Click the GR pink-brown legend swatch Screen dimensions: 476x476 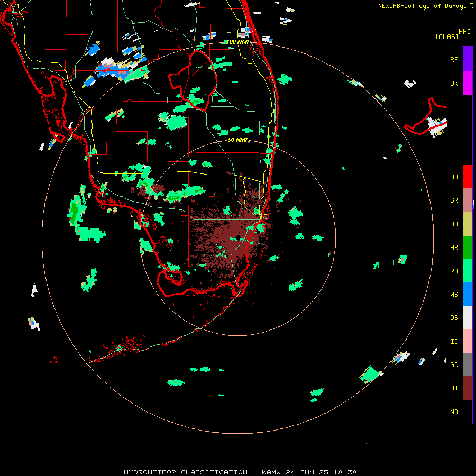click(467, 200)
